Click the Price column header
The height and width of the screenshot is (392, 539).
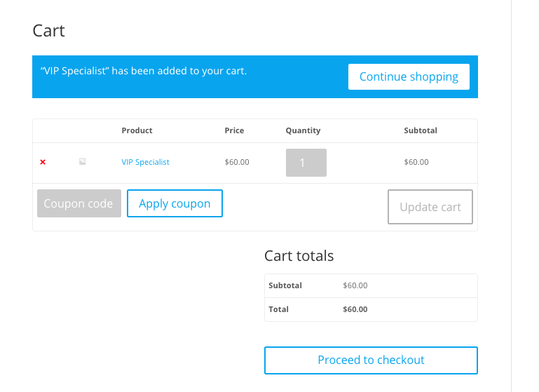click(x=234, y=130)
